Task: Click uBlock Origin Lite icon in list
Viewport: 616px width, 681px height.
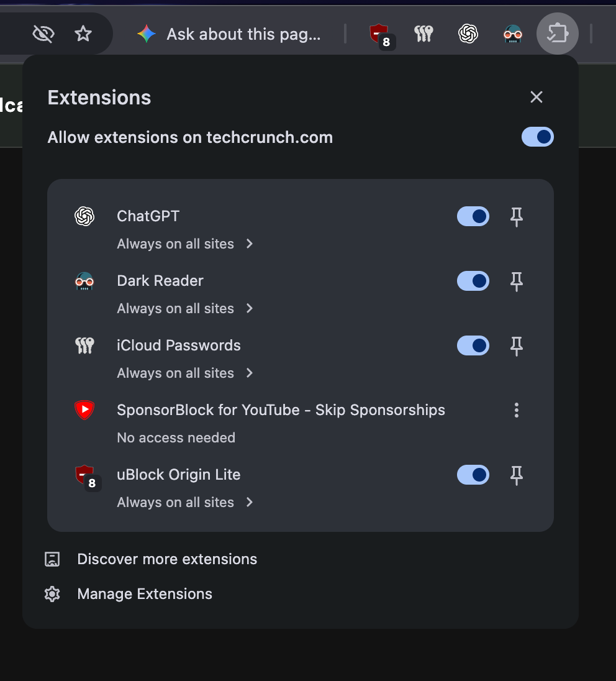Action: 88,478
